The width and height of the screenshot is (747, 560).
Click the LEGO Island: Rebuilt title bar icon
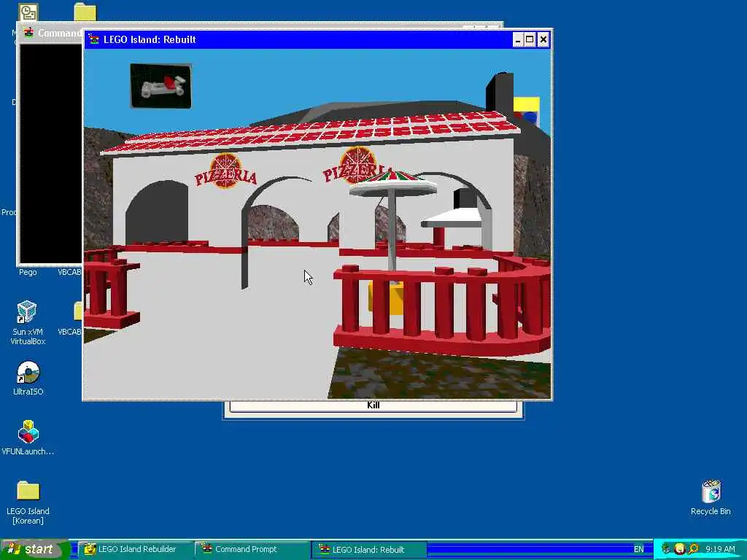[x=93, y=39]
